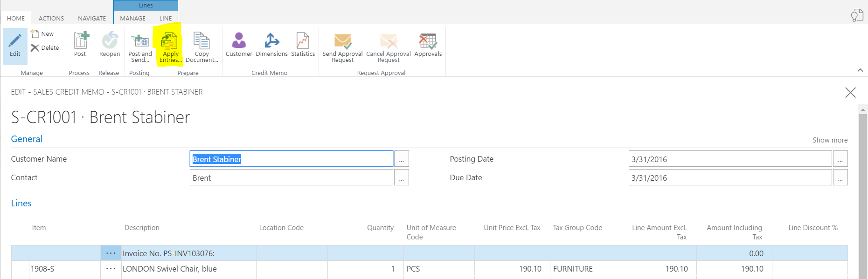Switch to the NAVIGATE tab

pos(92,18)
